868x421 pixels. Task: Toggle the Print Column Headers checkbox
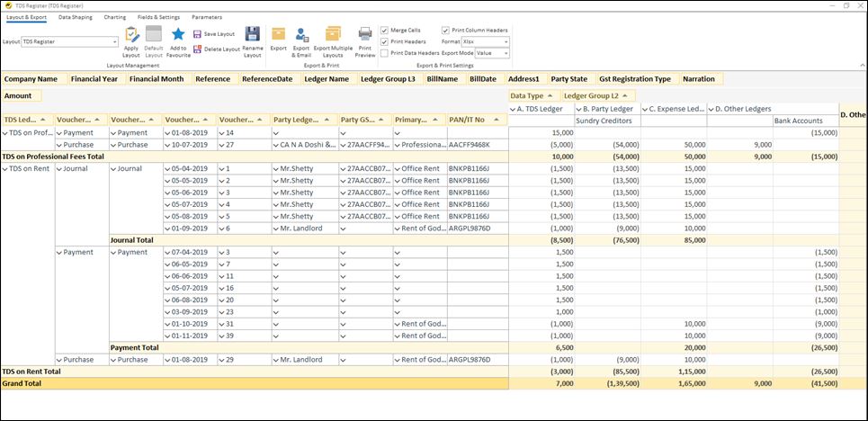tap(445, 30)
